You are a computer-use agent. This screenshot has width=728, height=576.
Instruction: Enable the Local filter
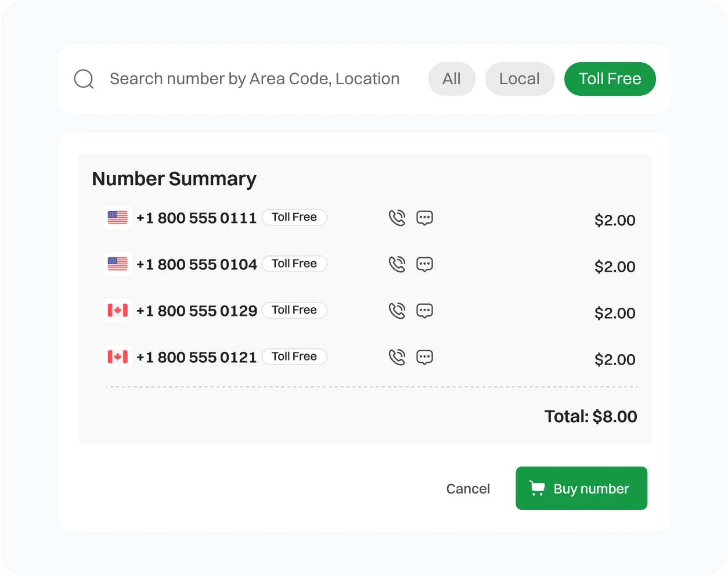click(520, 78)
